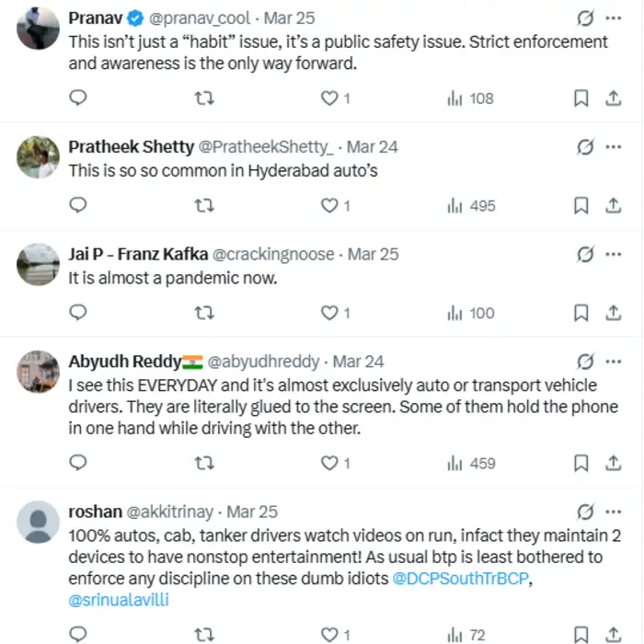The image size is (644, 644).
Task: Open roshan's default profile avatar
Action: click(x=39, y=523)
